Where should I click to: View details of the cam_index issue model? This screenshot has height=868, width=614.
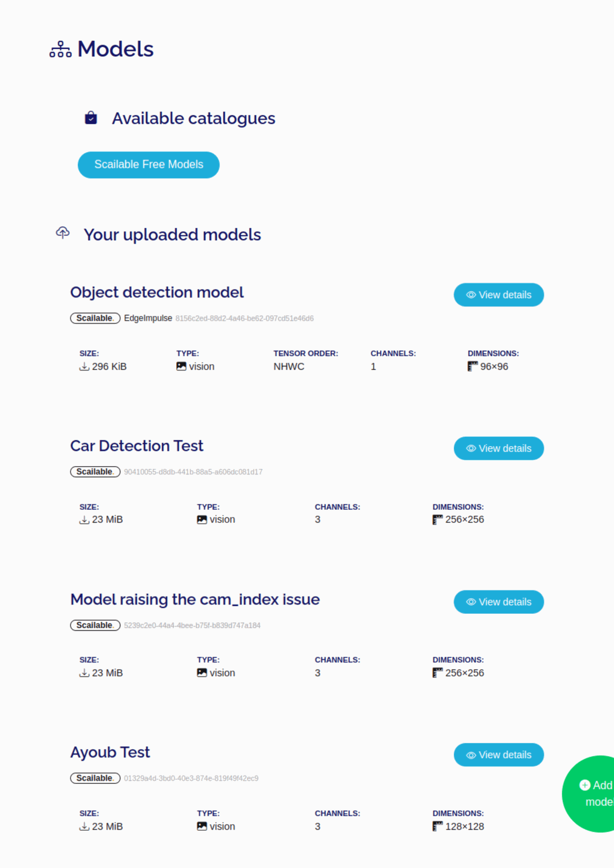pyautogui.click(x=499, y=602)
